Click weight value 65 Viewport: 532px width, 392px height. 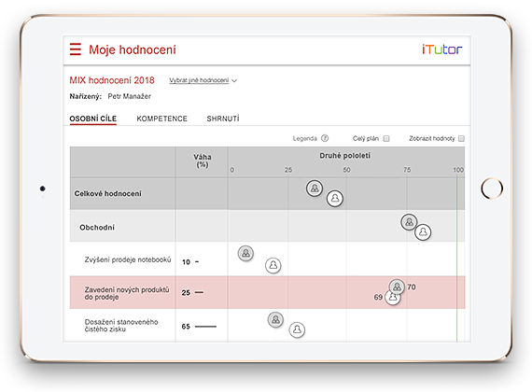[186, 327]
